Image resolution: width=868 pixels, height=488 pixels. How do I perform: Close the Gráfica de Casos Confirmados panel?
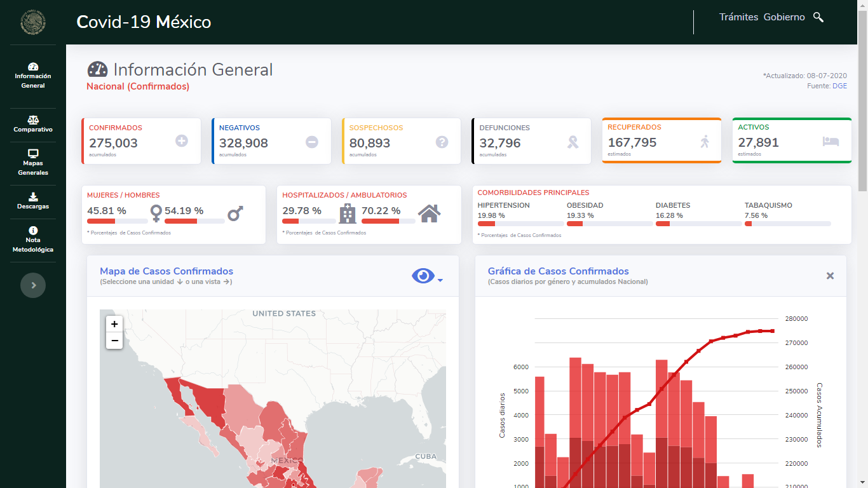pos(830,276)
